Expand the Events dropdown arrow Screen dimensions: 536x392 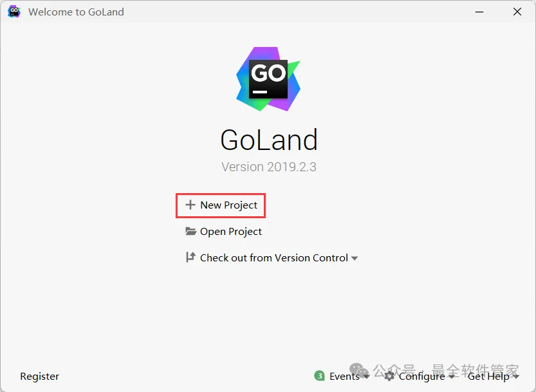[x=366, y=377]
